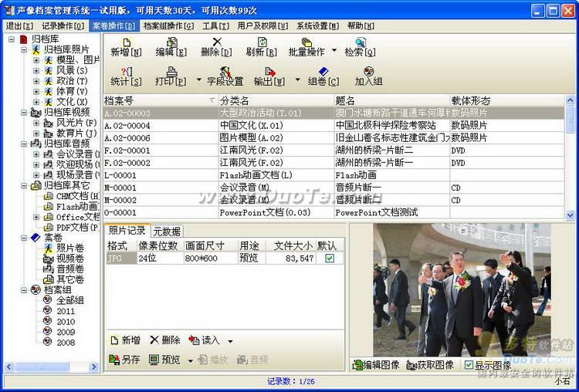The width and height of the screenshot is (579, 392).
Task: Click the 题名 column header
Action: point(391,100)
